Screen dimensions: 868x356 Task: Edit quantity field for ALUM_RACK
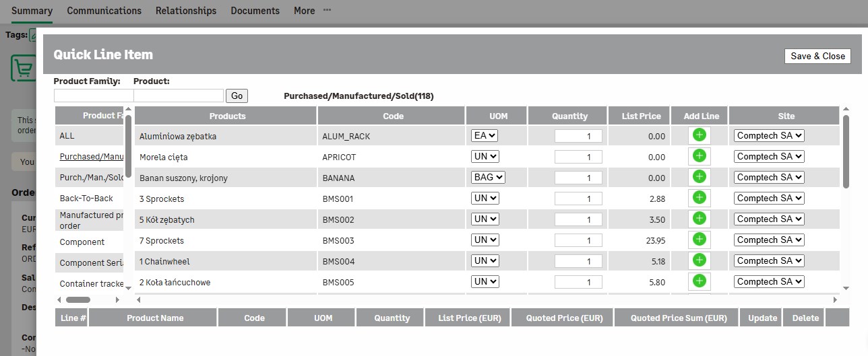coord(578,136)
